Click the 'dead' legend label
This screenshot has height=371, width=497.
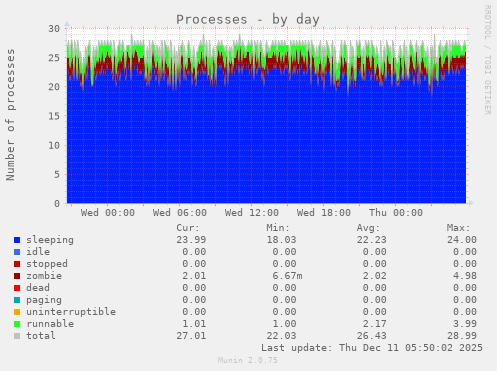38,288
